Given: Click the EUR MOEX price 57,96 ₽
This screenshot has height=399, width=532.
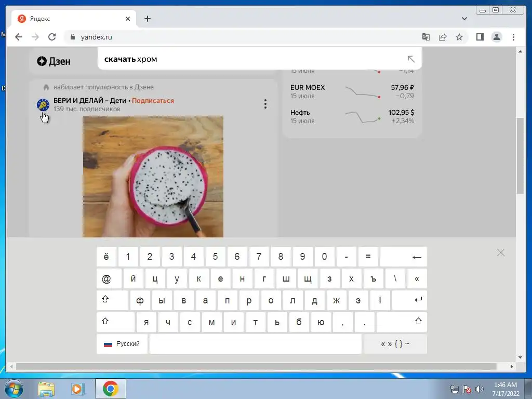Looking at the screenshot, I should click(x=402, y=87).
